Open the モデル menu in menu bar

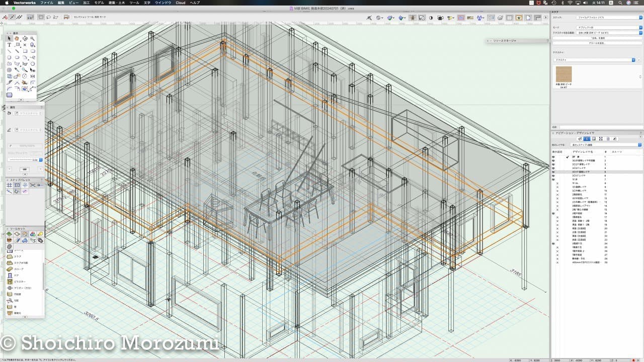(x=99, y=3)
